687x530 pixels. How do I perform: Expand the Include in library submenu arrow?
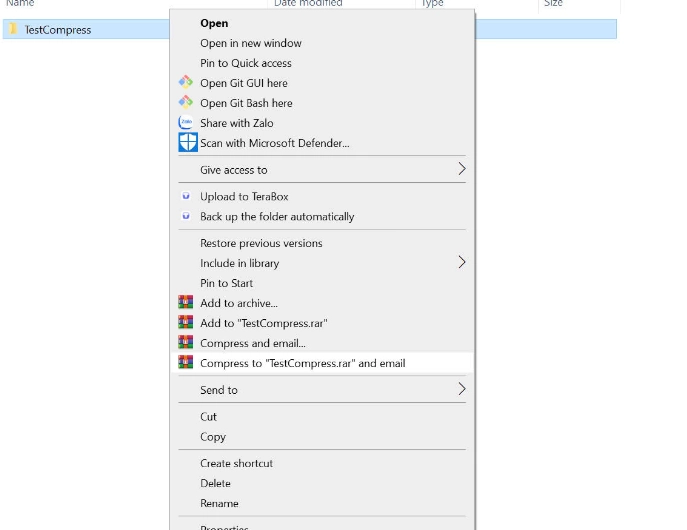(x=461, y=262)
